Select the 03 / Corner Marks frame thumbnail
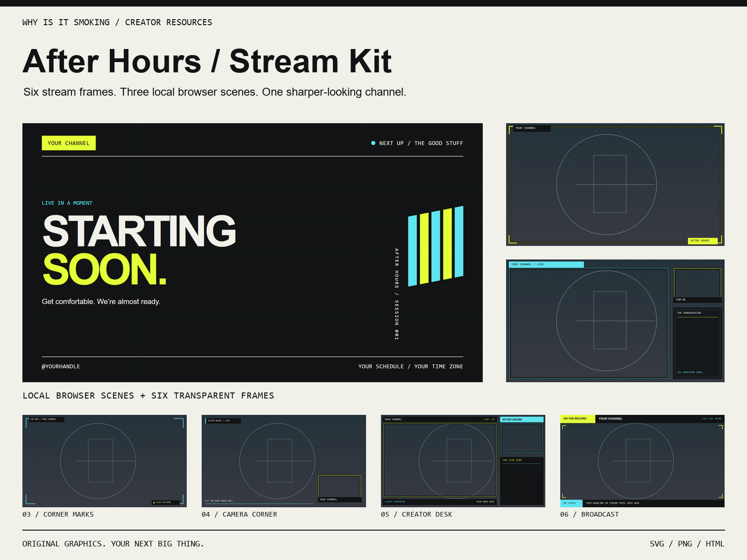Screen dimensions: 747x560 (105, 461)
